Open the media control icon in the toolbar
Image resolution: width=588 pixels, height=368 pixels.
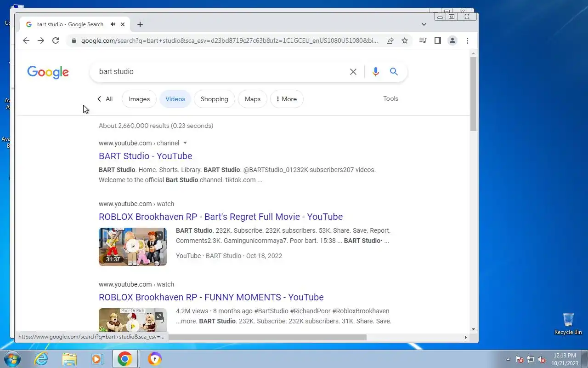point(423,40)
